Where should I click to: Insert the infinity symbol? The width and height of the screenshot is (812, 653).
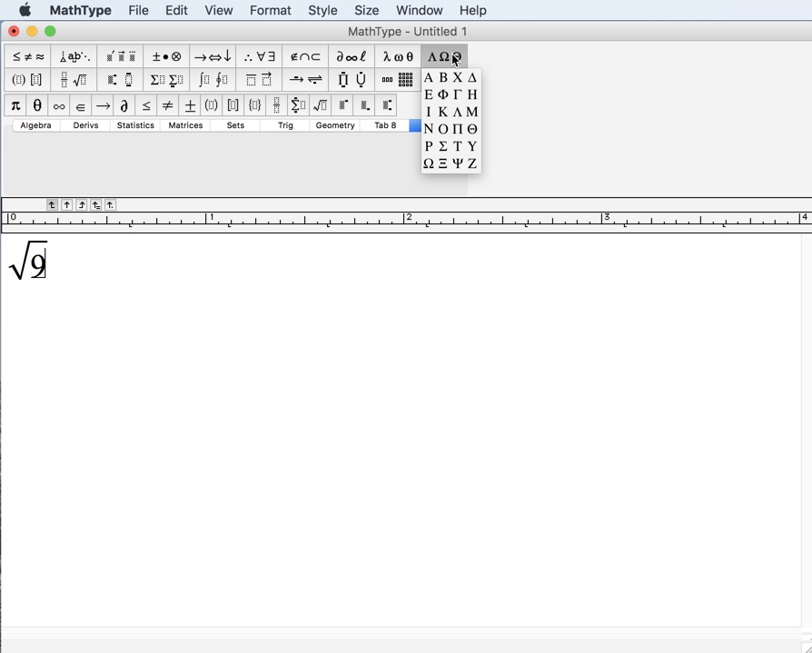(57, 104)
